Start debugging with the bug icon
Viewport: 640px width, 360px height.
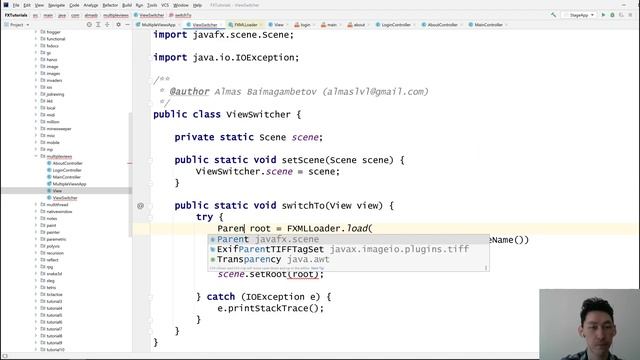(612, 15)
